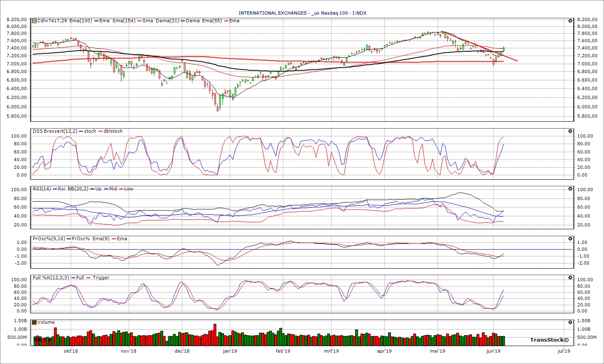Click the dec'18 date axis label
Image resolution: width=604 pixels, height=364 pixels.
(x=182, y=351)
